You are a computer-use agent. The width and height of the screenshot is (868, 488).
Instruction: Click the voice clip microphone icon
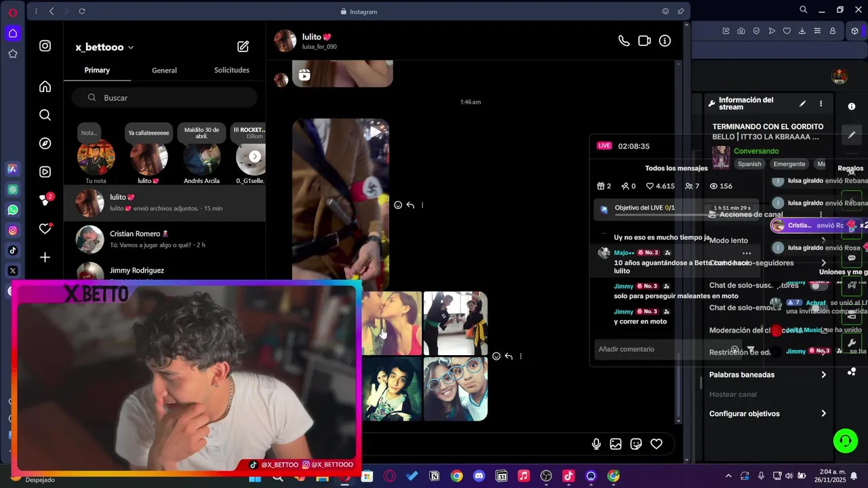click(x=596, y=444)
